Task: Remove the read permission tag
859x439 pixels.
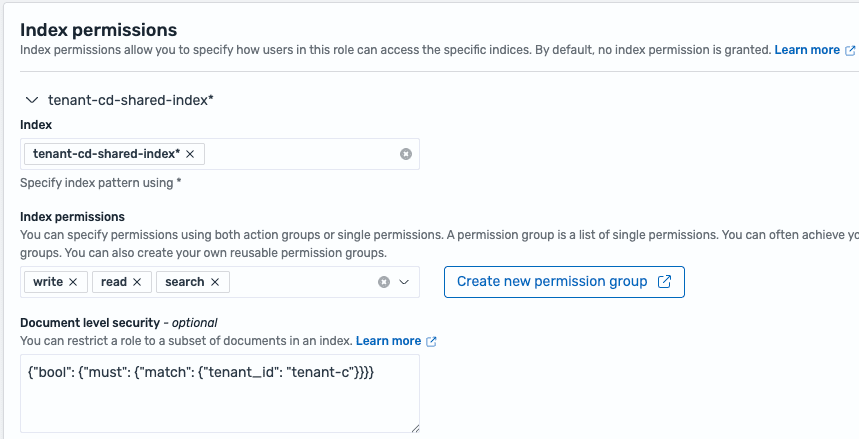Action: point(137,282)
